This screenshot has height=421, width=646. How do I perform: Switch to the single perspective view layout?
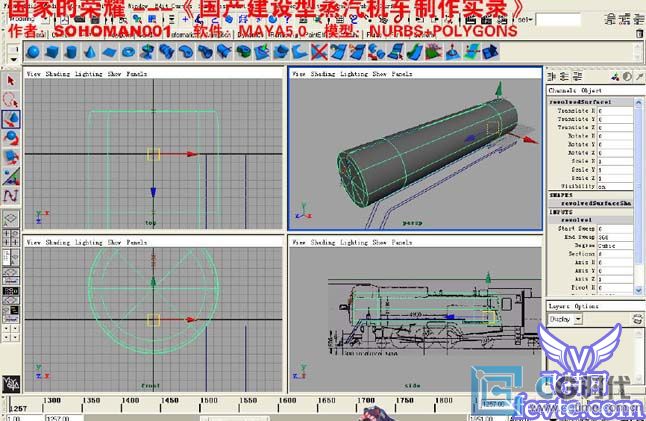11,218
